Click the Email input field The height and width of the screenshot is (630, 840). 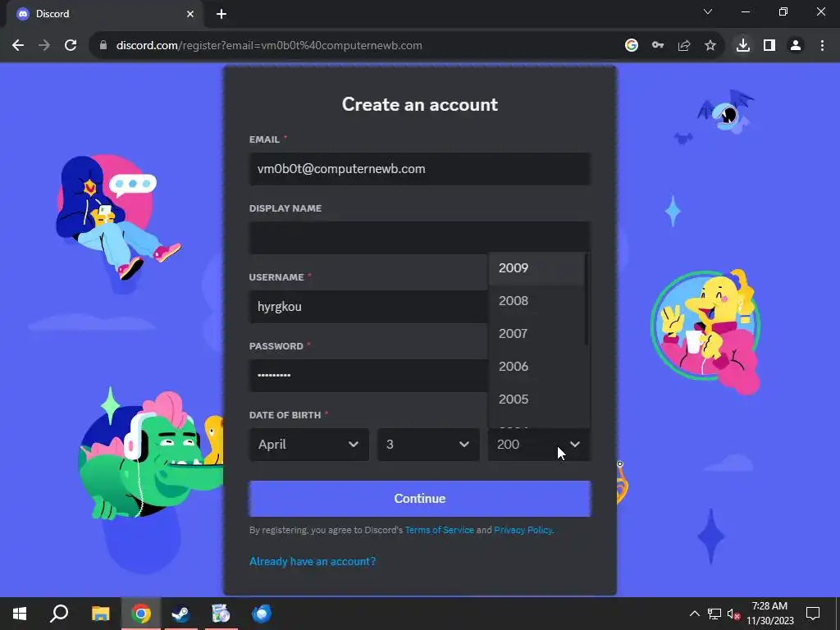420,169
